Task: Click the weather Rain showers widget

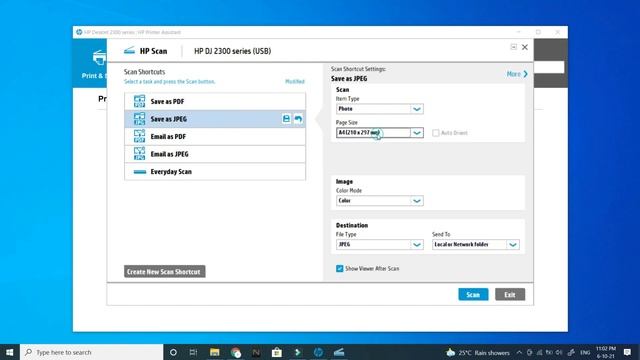Action: [478, 352]
